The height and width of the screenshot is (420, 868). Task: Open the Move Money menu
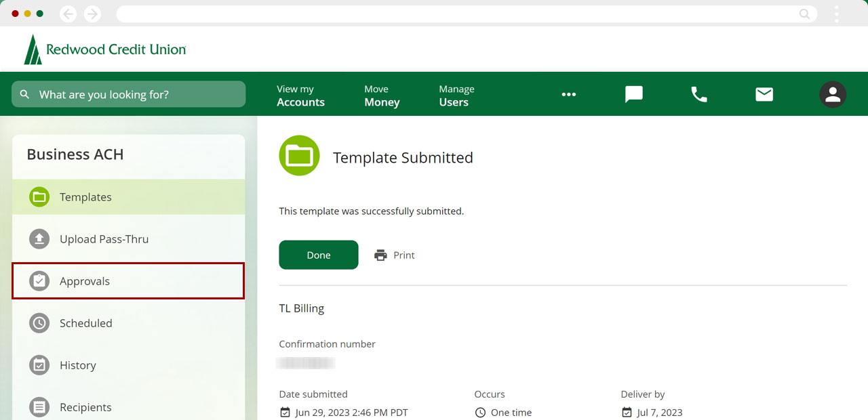tap(382, 96)
